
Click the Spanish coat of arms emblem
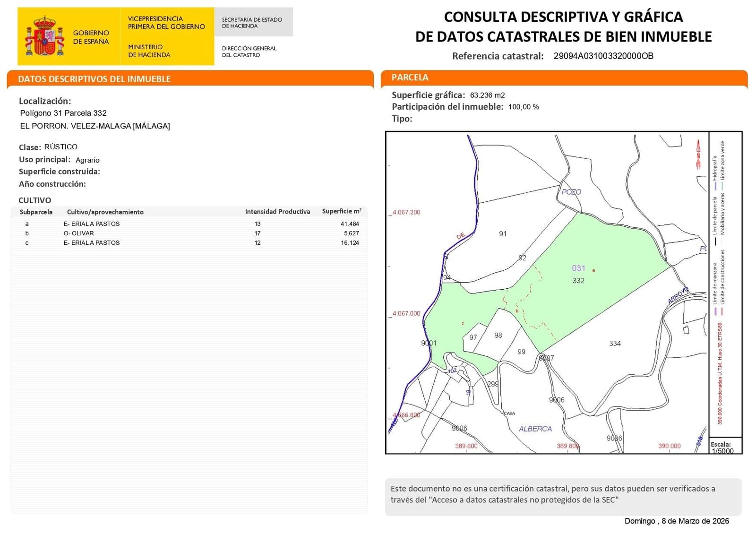[x=46, y=34]
